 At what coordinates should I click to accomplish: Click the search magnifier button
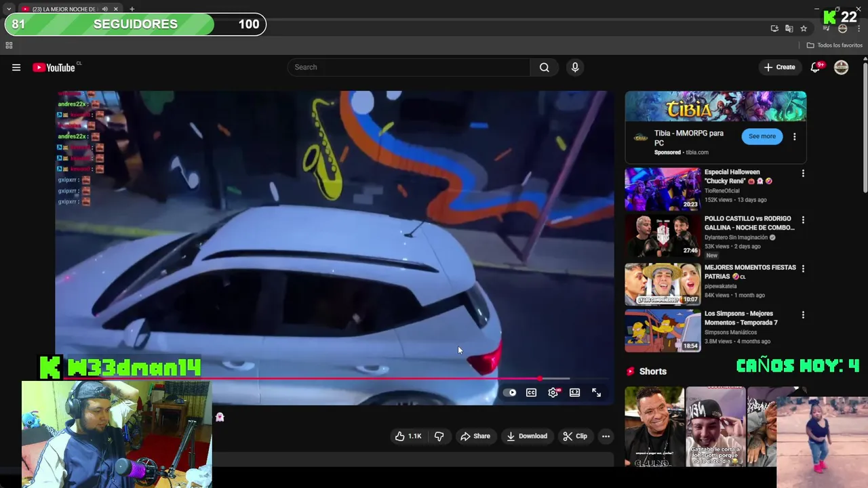pyautogui.click(x=544, y=67)
